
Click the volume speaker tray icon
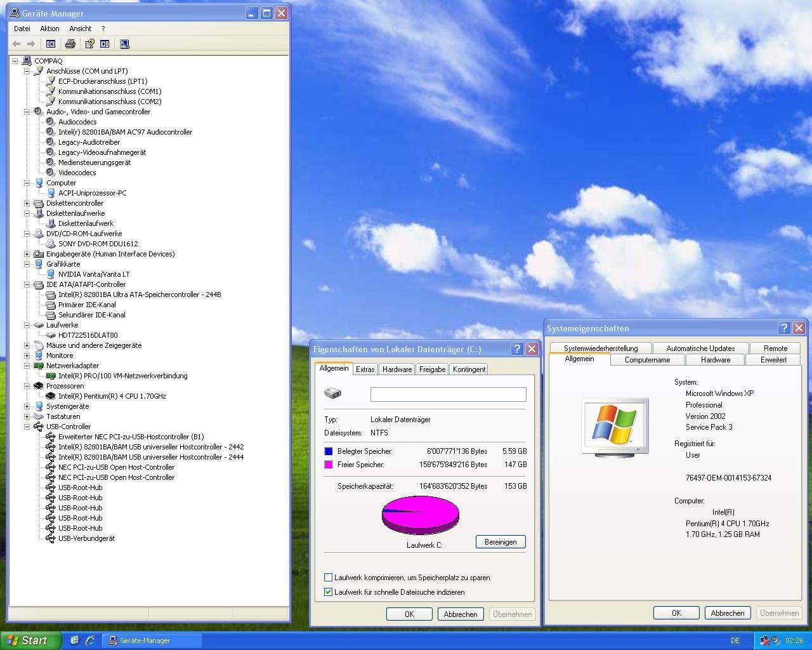tap(776, 640)
